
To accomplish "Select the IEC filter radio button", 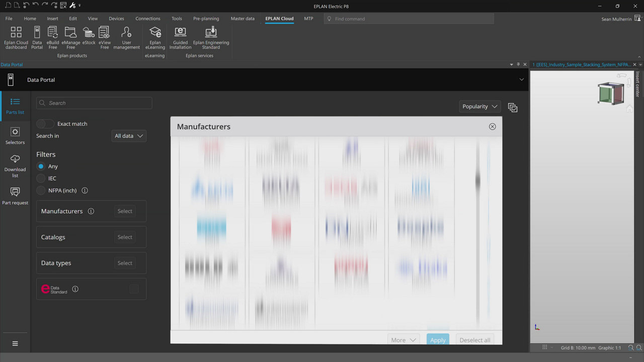I will tap(41, 178).
